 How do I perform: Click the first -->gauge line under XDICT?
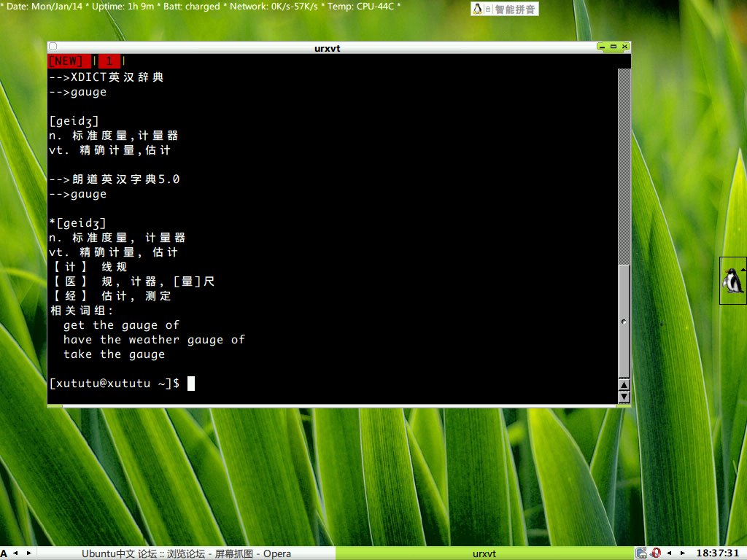(77, 92)
